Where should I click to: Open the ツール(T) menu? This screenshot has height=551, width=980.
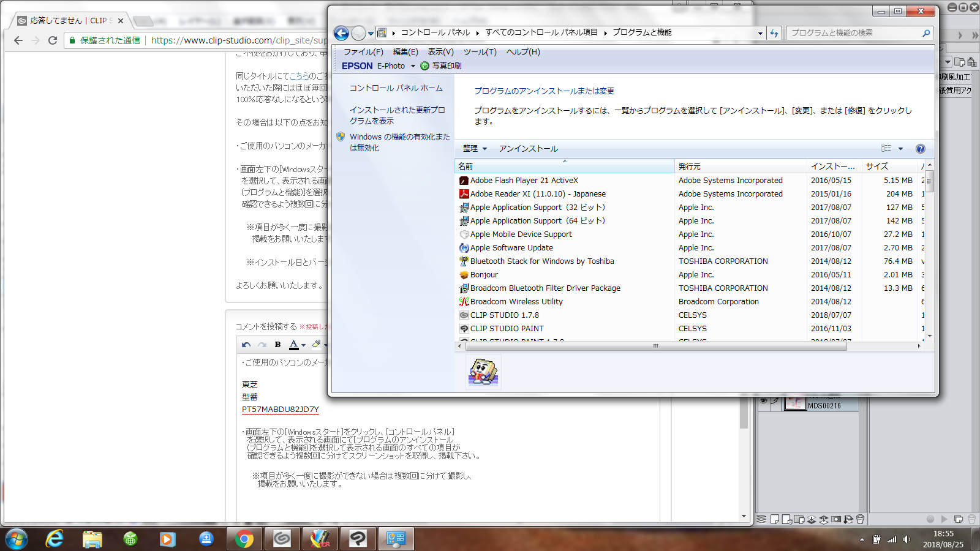point(480,52)
